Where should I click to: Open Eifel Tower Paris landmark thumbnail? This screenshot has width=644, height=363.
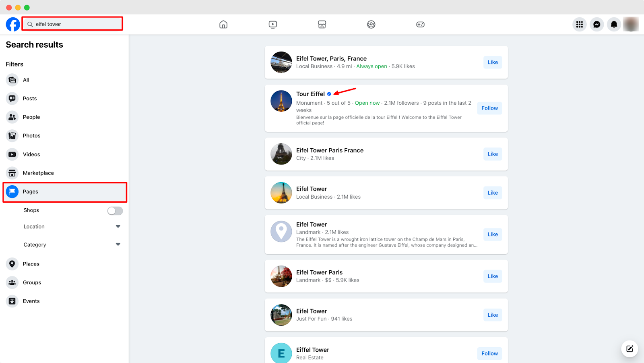tap(281, 276)
